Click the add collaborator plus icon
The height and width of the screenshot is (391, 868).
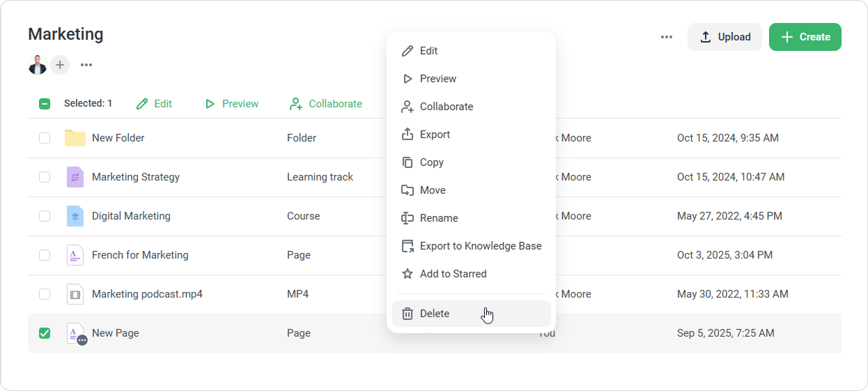click(x=60, y=65)
